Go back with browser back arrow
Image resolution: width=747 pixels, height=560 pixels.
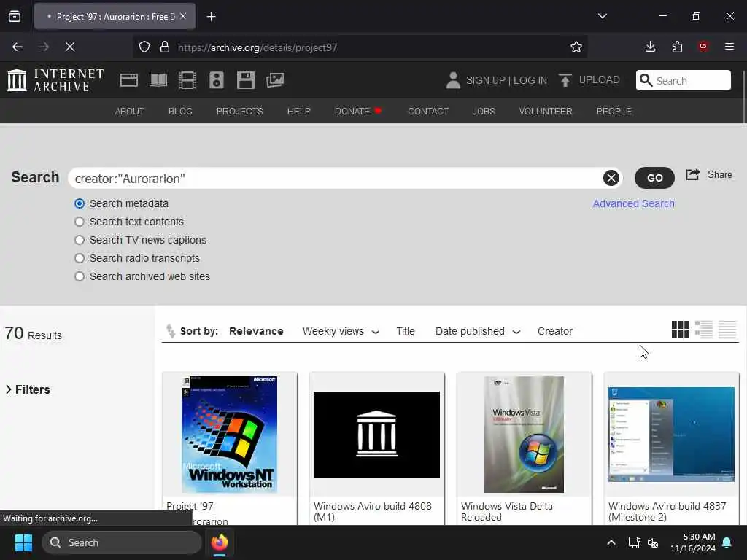(x=18, y=47)
